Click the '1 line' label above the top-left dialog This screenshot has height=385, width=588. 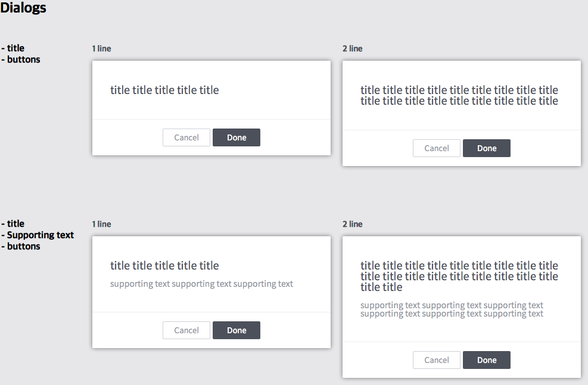(x=101, y=48)
